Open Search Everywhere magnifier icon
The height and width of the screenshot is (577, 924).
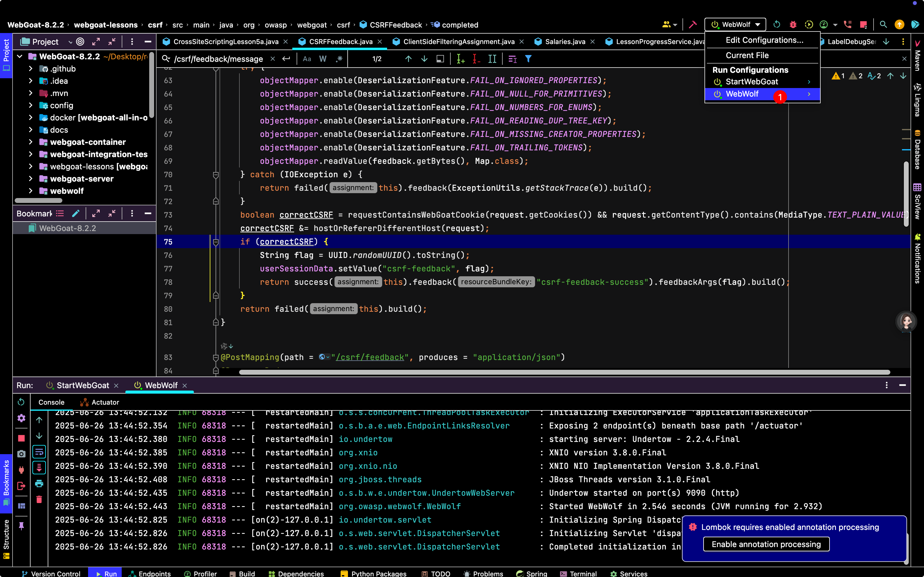(x=883, y=25)
